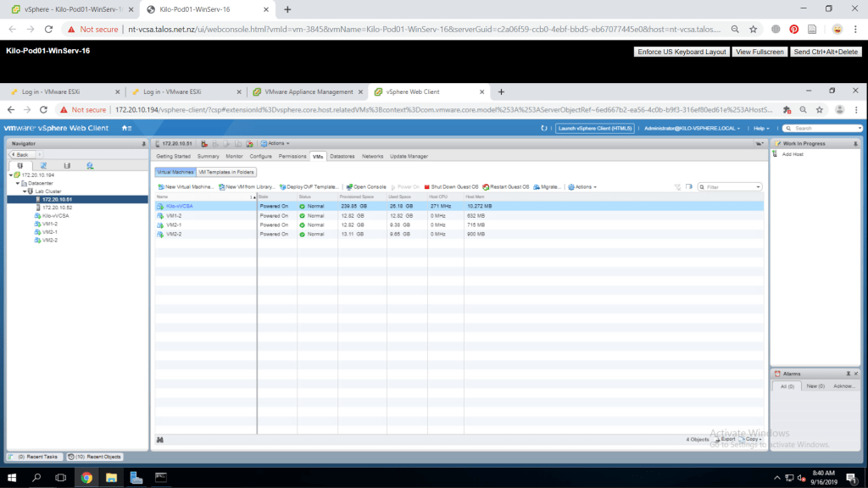Screen dimensions: 868x488
Task: Click Launch vSphere Client (HTML5) button
Action: [x=595, y=128]
